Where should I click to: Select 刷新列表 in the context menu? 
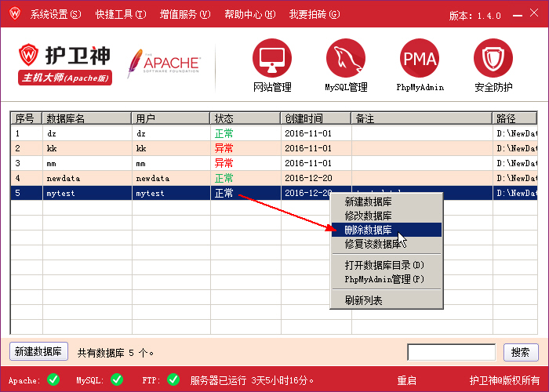point(364,300)
